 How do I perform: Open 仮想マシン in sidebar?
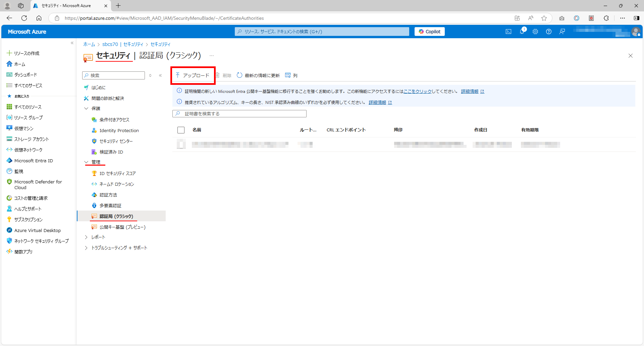[23, 128]
